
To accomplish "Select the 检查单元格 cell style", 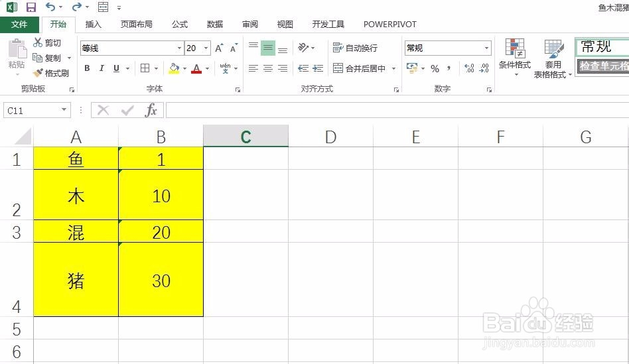I will (603, 66).
